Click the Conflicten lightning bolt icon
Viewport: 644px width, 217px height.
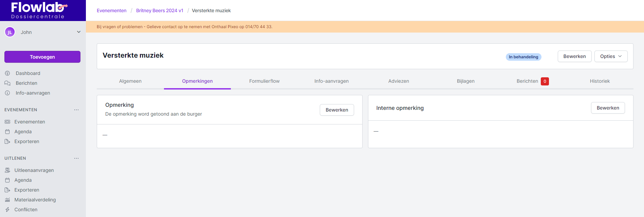[7, 210]
